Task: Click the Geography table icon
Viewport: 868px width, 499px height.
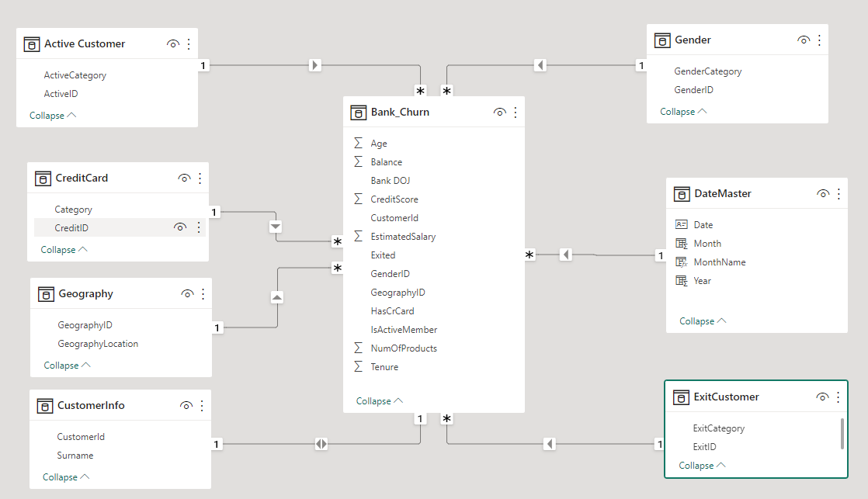Action: click(x=46, y=294)
